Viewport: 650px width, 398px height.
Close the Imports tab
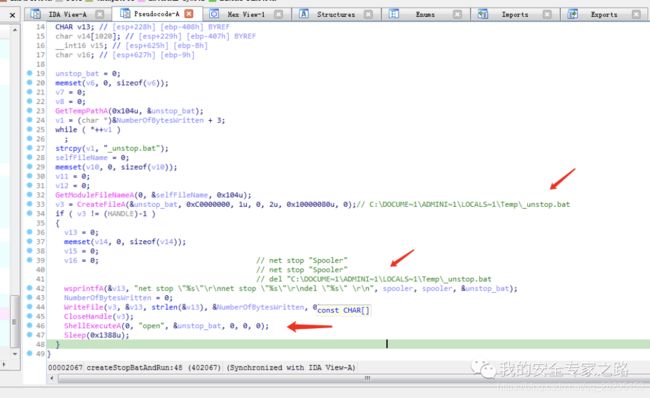(547, 15)
